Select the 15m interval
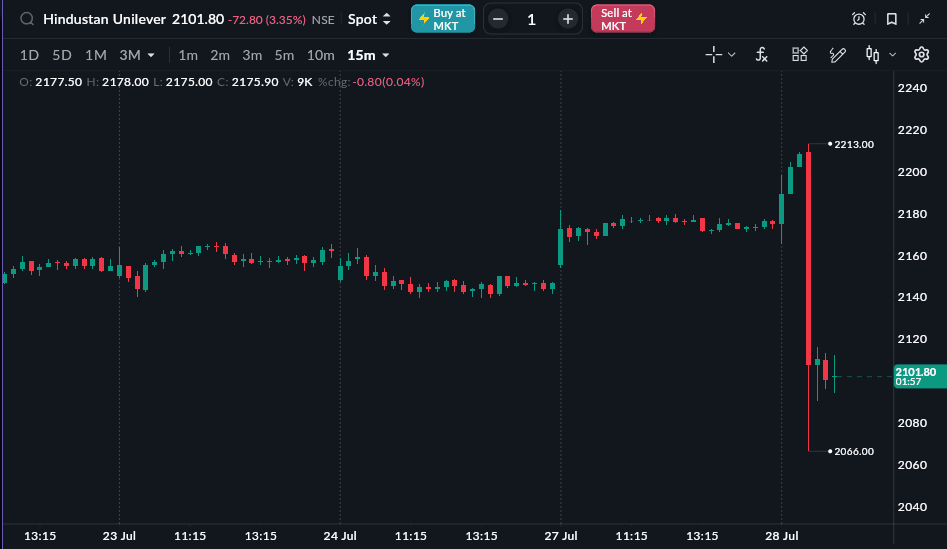This screenshot has width=947, height=549. pyautogui.click(x=361, y=56)
